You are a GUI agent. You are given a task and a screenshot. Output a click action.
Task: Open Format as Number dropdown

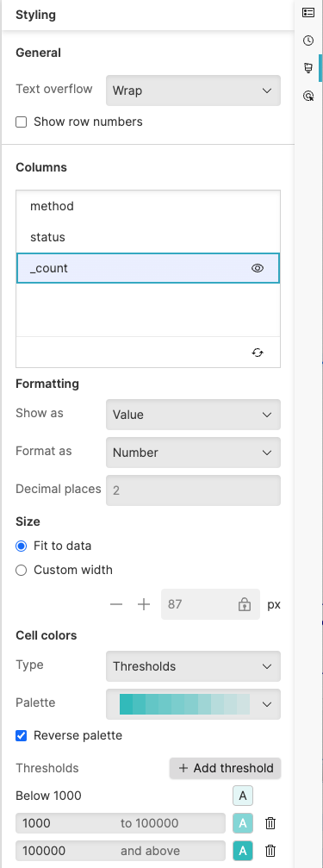[x=193, y=453]
